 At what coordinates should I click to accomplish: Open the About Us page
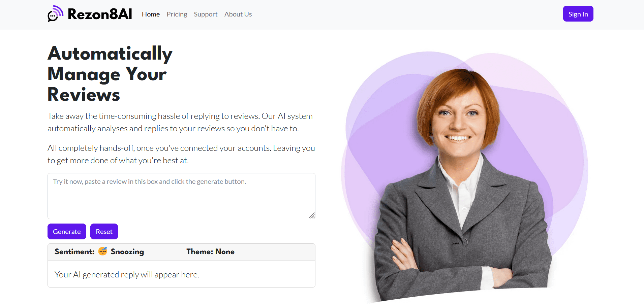(x=238, y=14)
